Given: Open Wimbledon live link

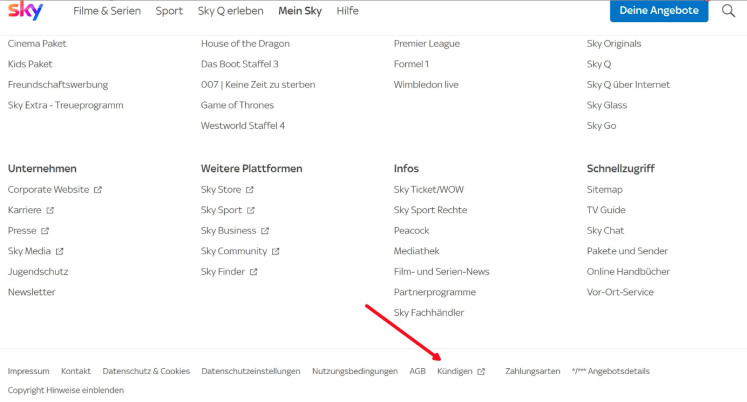Looking at the screenshot, I should click(x=426, y=84).
